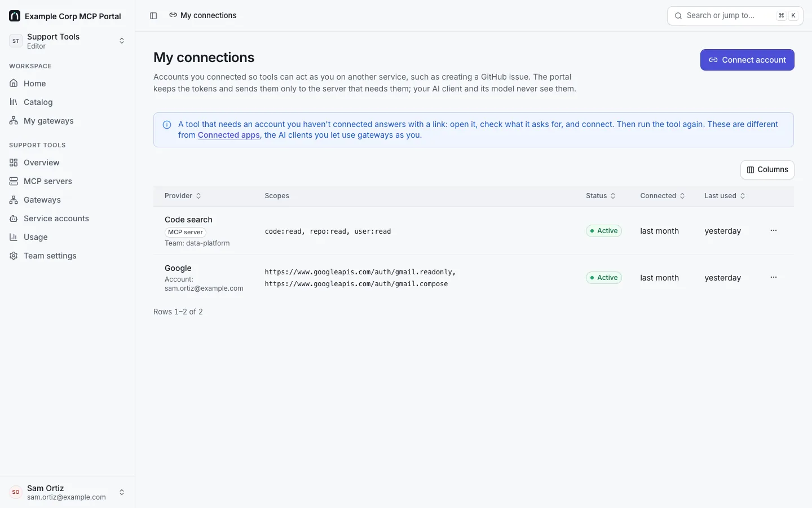Screen dimensions: 812x508
Task: Click the Usage chart icon
Action: click(14, 237)
